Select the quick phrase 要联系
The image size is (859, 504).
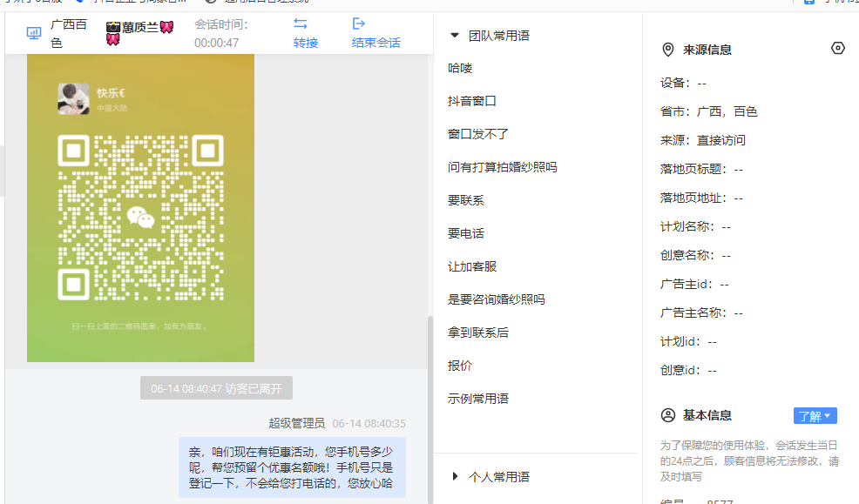click(466, 200)
